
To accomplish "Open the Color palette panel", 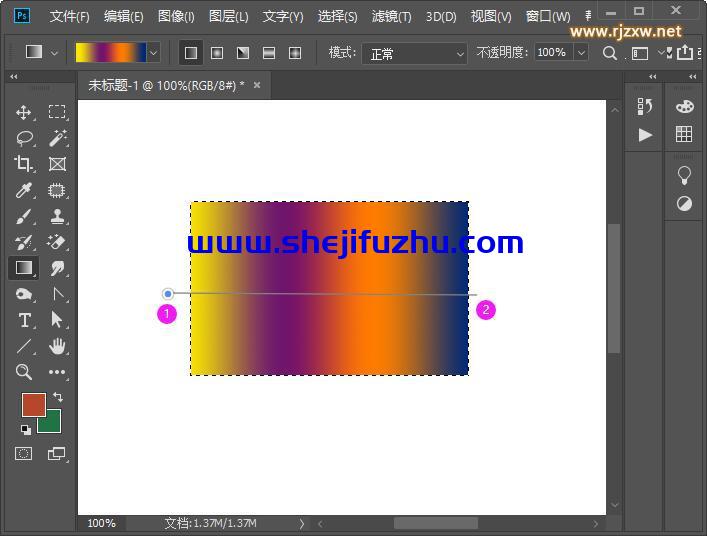I will pyautogui.click(x=684, y=107).
